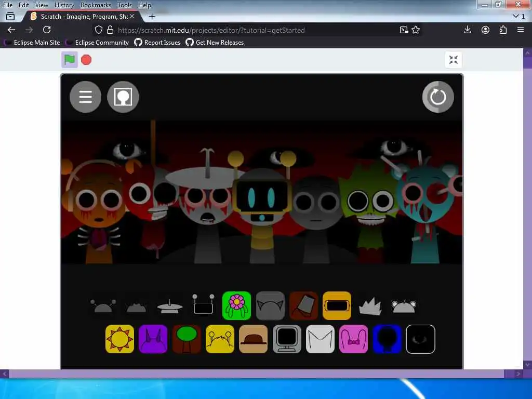Select the black icon with white outline
The image size is (532, 399).
420,339
